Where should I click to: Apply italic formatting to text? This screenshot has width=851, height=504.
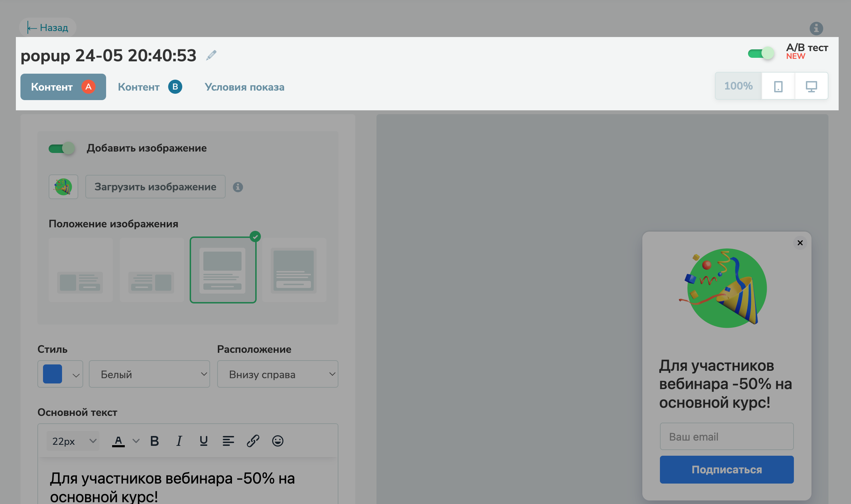tap(179, 441)
